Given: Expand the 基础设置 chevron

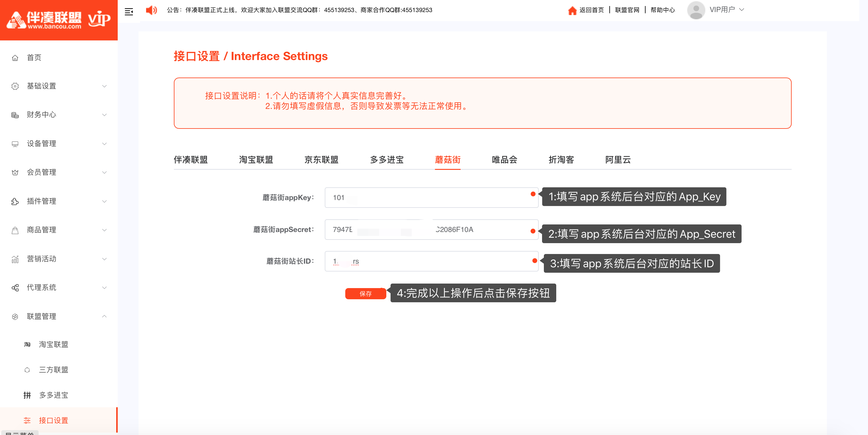Looking at the screenshot, I should [x=104, y=86].
